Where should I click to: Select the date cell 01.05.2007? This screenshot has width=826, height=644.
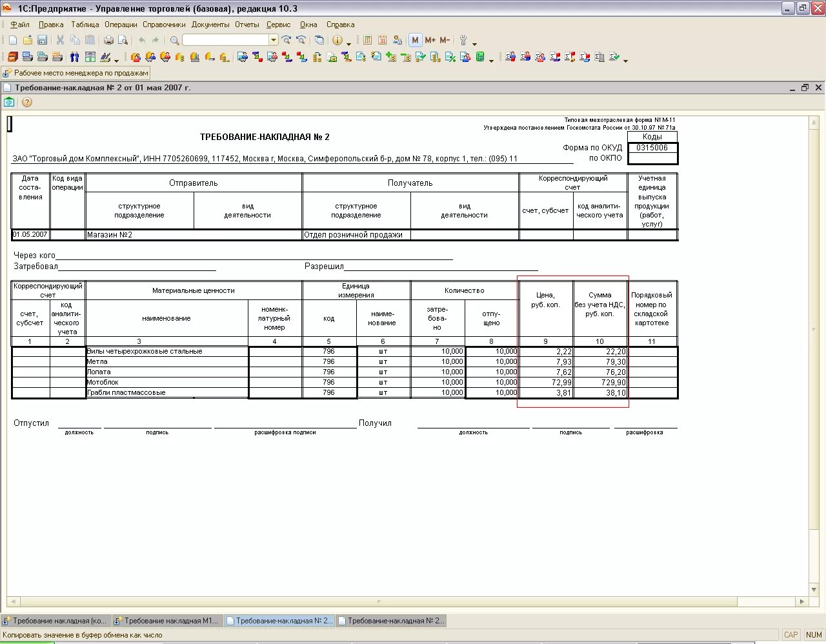pyautogui.click(x=30, y=235)
